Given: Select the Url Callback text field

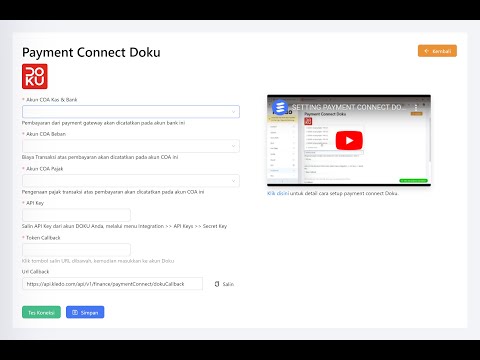Looking at the screenshot, I should [112, 284].
